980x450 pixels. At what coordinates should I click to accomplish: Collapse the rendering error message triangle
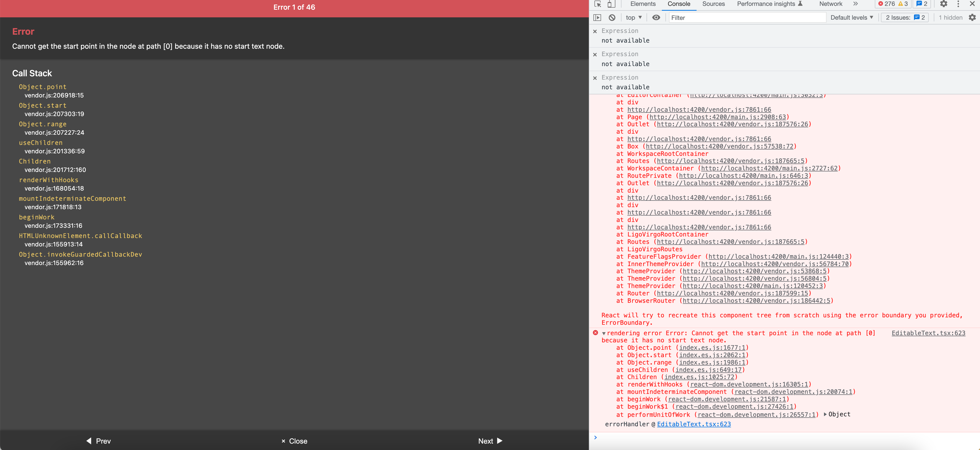604,333
